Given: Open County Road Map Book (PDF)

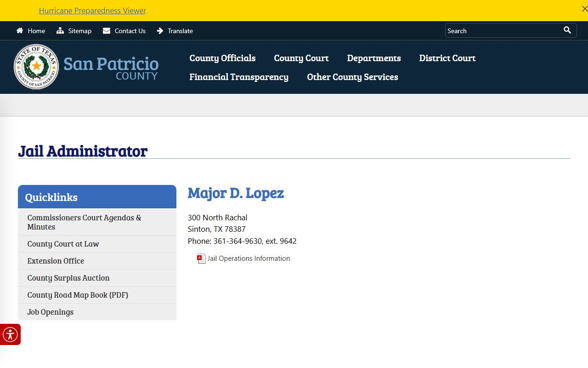Looking at the screenshot, I should click(97, 295).
